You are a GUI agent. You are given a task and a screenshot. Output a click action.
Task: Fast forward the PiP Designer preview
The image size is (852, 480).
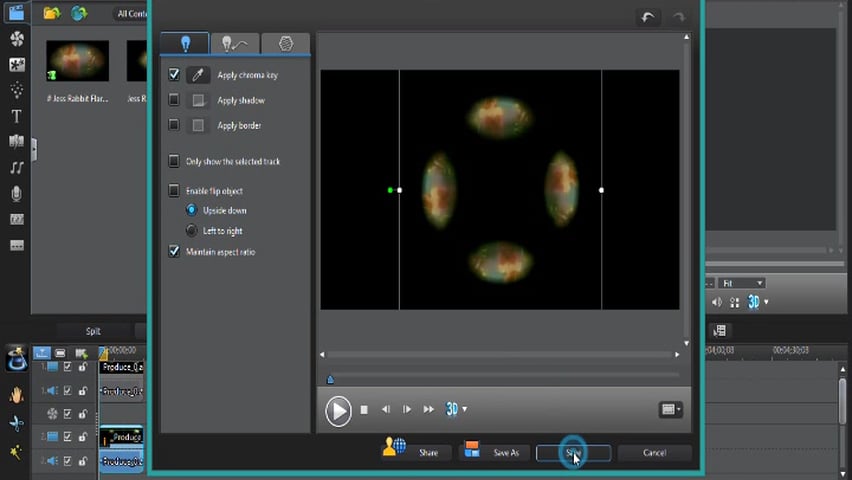pos(429,409)
